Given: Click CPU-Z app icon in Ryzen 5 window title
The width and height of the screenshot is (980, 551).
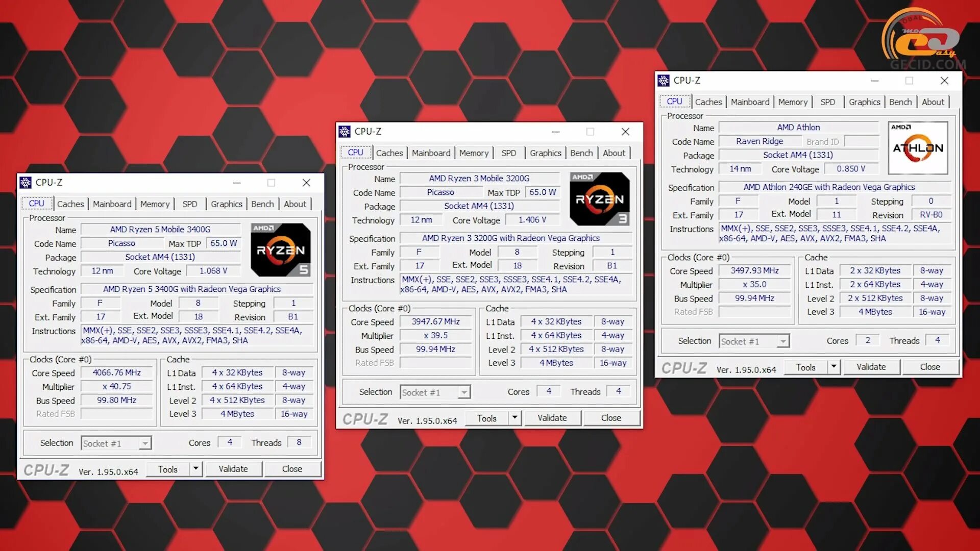Looking at the screenshot, I should coord(26,183).
